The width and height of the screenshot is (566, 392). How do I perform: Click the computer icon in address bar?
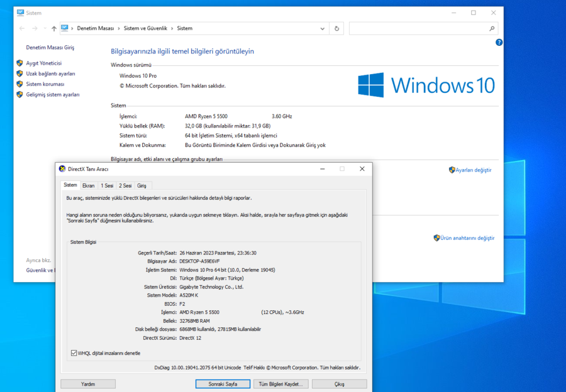(65, 28)
